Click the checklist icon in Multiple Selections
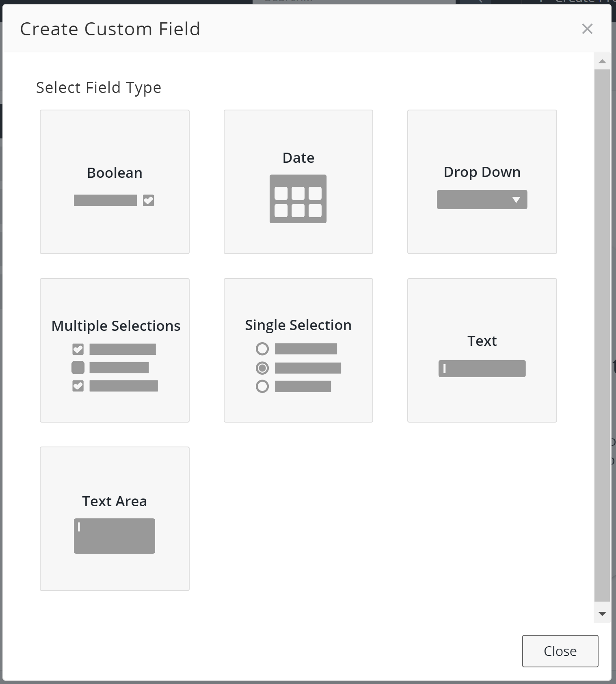616x684 pixels. pyautogui.click(x=115, y=368)
